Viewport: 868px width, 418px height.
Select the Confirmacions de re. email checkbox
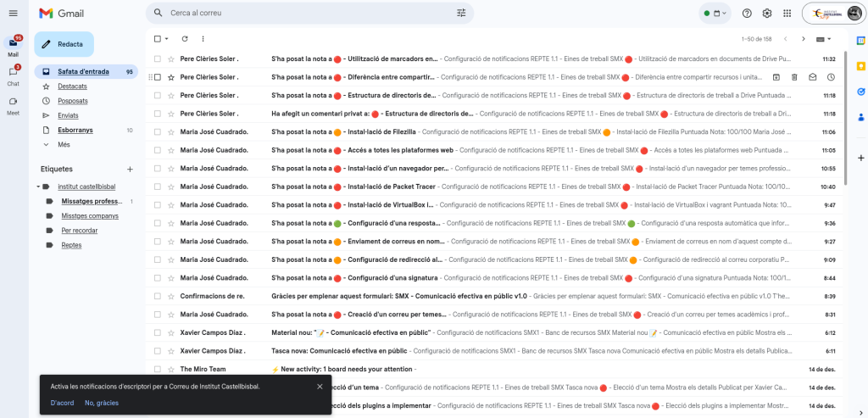tap(157, 296)
